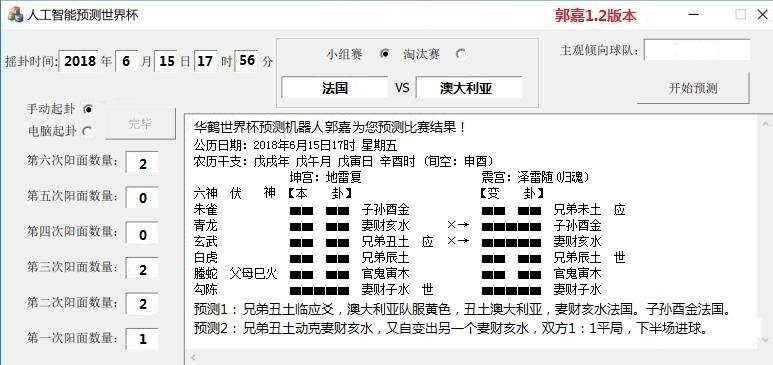
Task: Click the 法国 team name field
Action: (335, 88)
